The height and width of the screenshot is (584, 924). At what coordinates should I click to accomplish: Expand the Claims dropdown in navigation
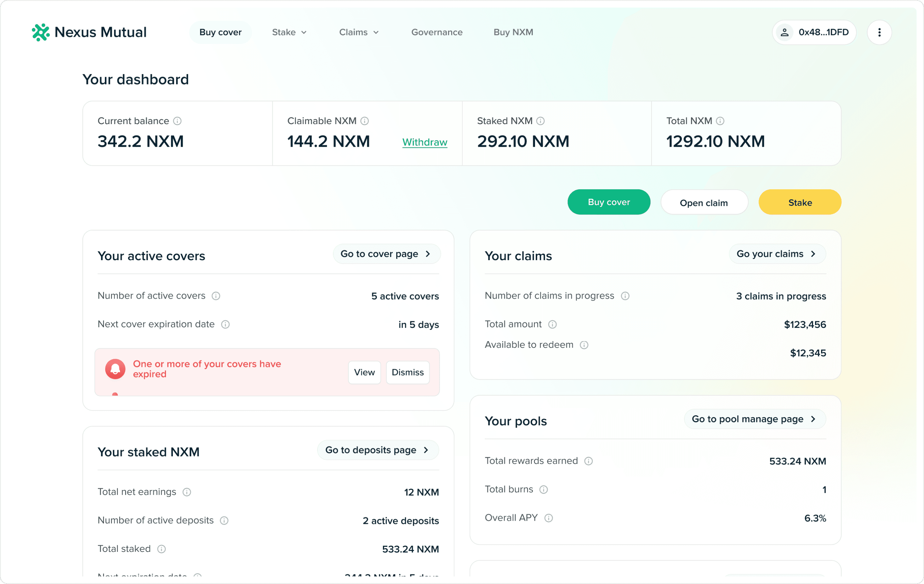tap(359, 32)
